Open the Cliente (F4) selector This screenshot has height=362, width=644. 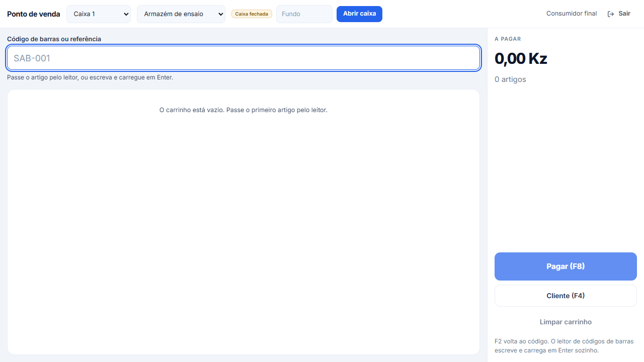click(566, 296)
